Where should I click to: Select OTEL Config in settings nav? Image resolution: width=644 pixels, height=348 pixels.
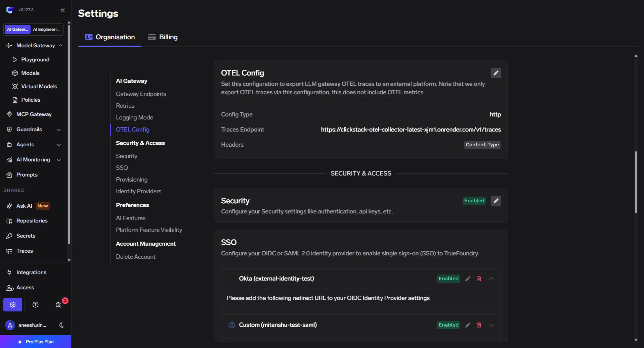(x=133, y=130)
